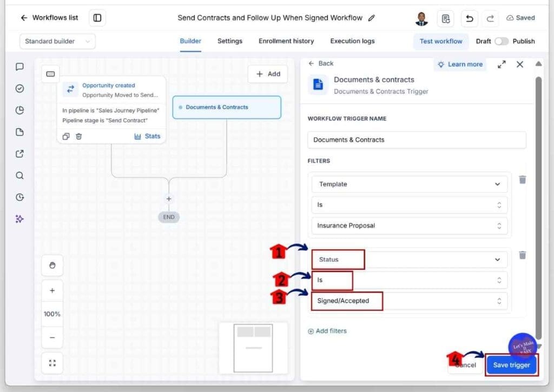Click the Save trigger button
554x392 pixels.
pyautogui.click(x=512, y=365)
